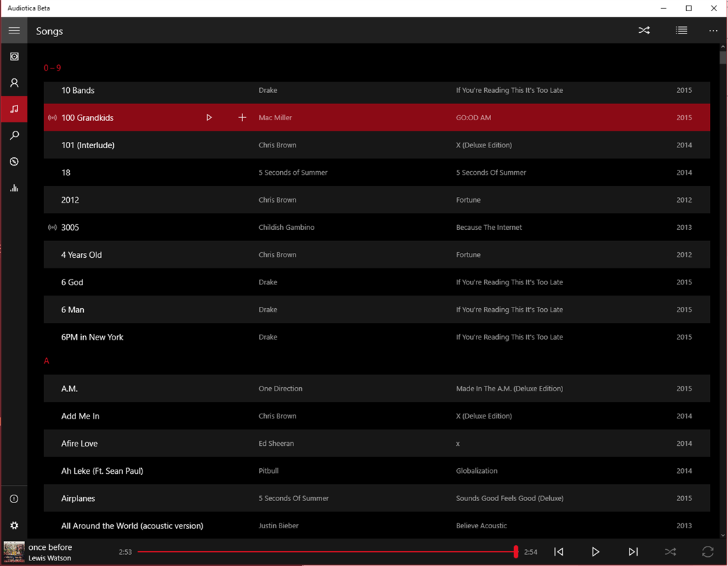Open Settings gear in sidebar

(15, 525)
